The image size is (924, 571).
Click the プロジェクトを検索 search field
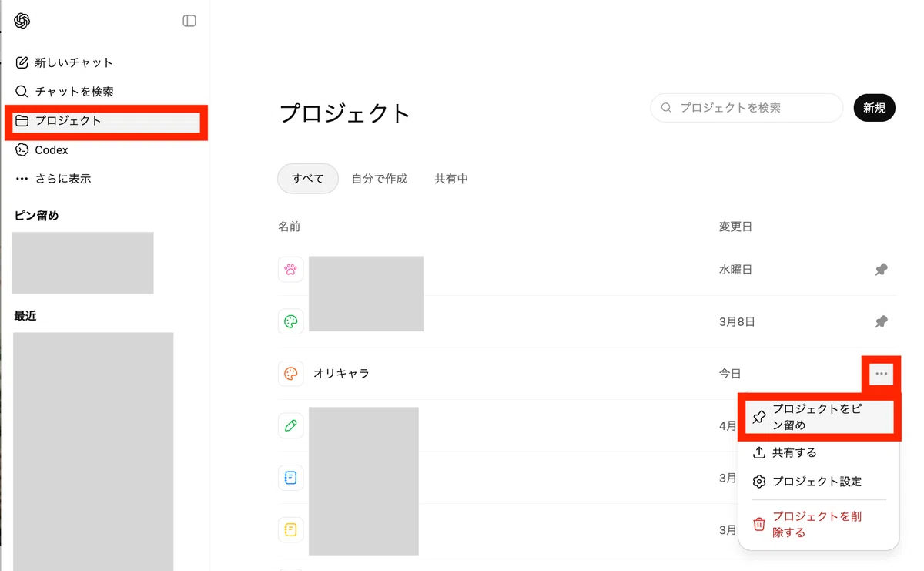pos(747,108)
